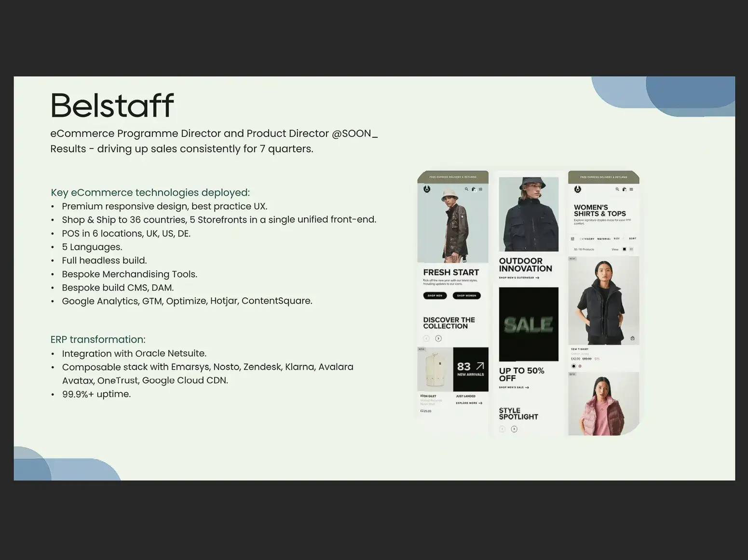
Task: Click the 'ERP transformation:' heading
Action: coord(98,339)
